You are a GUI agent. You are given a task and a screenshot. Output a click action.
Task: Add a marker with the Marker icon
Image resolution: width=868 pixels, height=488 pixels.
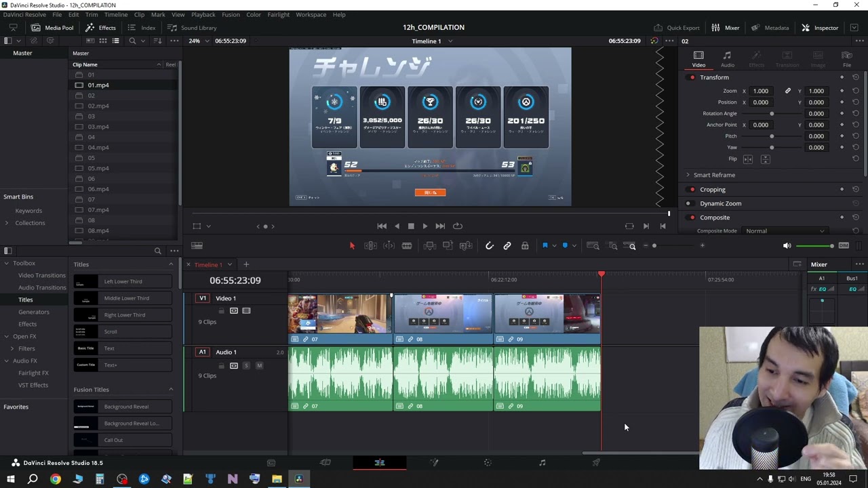(565, 245)
